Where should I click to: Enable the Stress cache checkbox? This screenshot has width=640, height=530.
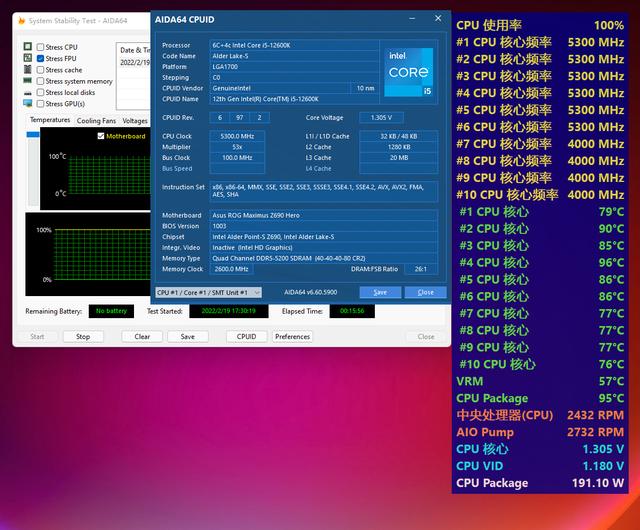[x=40, y=70]
